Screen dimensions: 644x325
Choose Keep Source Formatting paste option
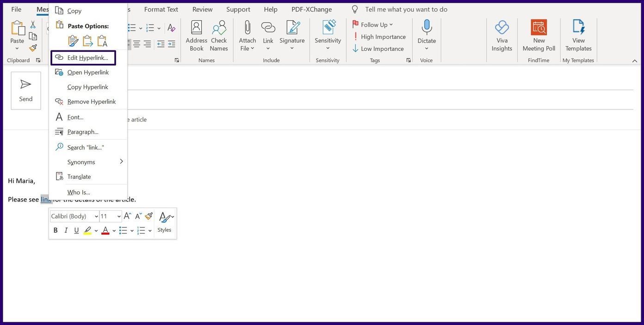pyautogui.click(x=73, y=41)
